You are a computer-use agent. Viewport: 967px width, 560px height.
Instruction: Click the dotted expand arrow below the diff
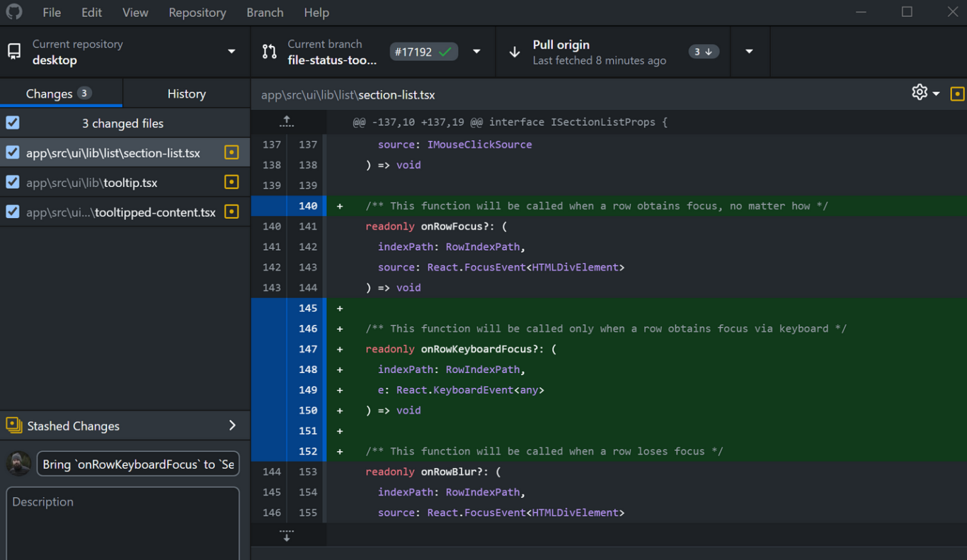287,536
